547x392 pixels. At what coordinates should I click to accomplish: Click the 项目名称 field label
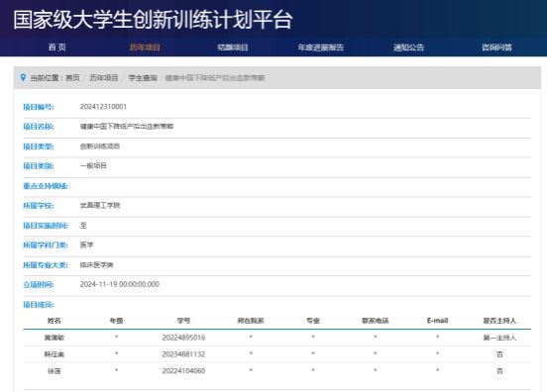pyautogui.click(x=39, y=127)
